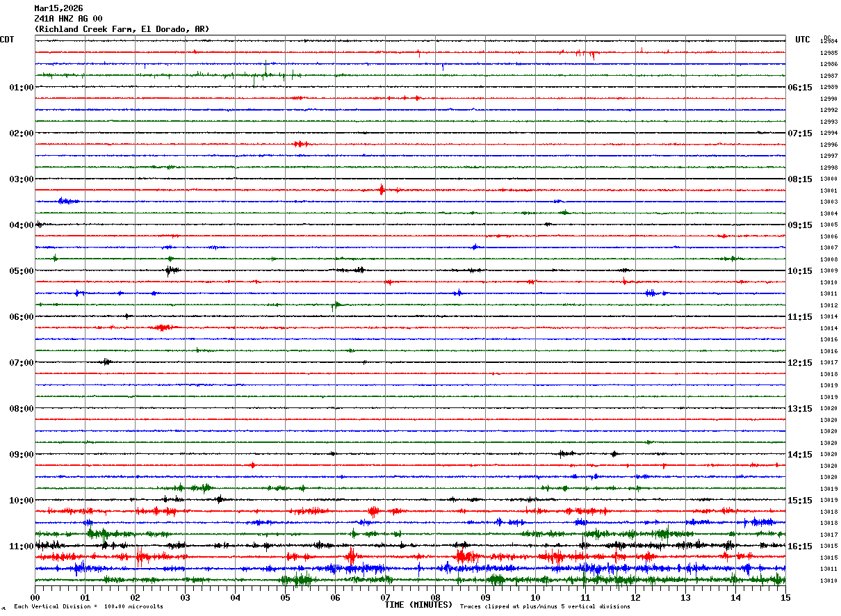Click minute 12 on the time axis
Viewport: 841px width, 616px height.
coord(635,597)
